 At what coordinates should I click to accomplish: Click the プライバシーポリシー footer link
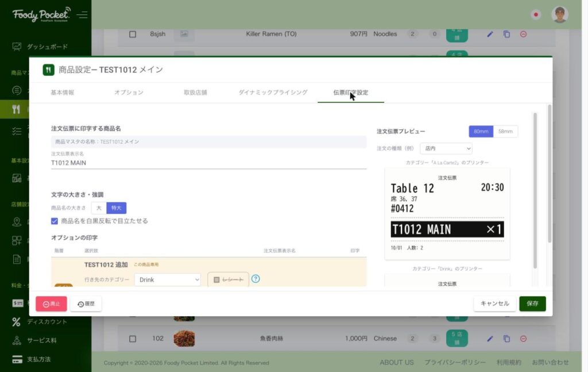coord(455,363)
